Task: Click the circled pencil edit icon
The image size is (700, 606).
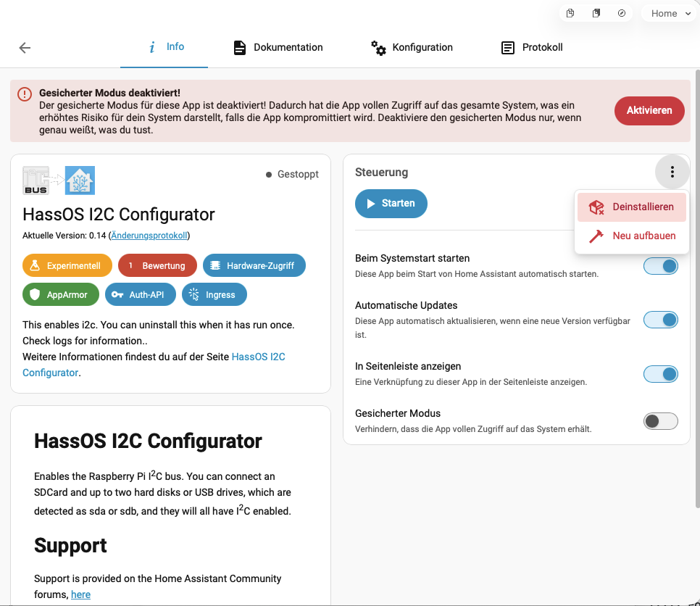Action: [x=622, y=13]
